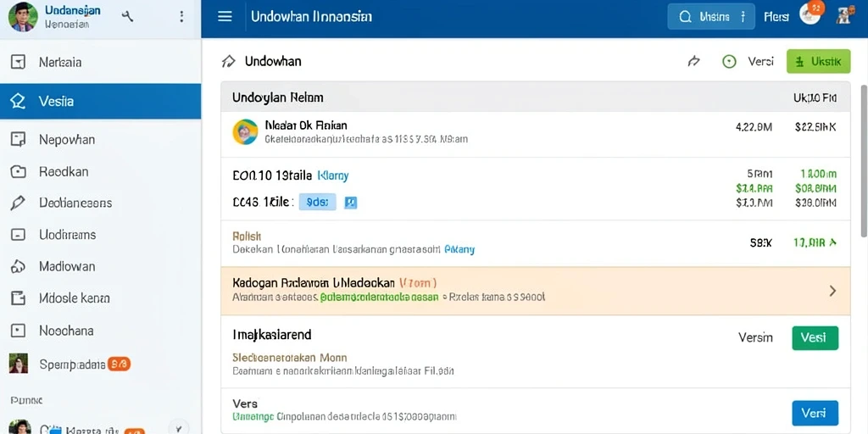Click the pencil icon beside Deotianesens

[x=18, y=203]
